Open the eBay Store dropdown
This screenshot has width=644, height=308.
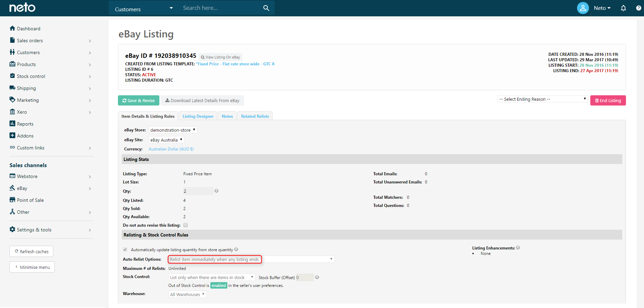[173, 130]
